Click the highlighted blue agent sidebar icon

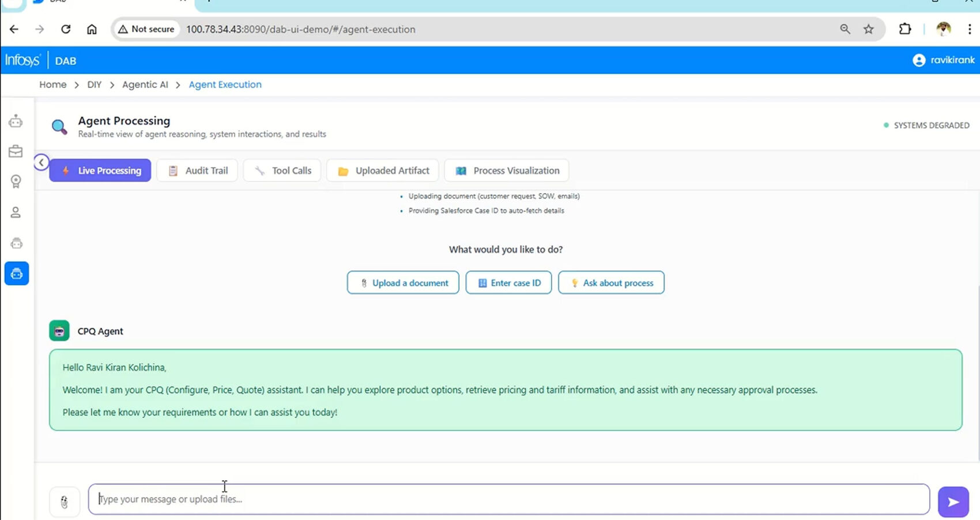17,274
